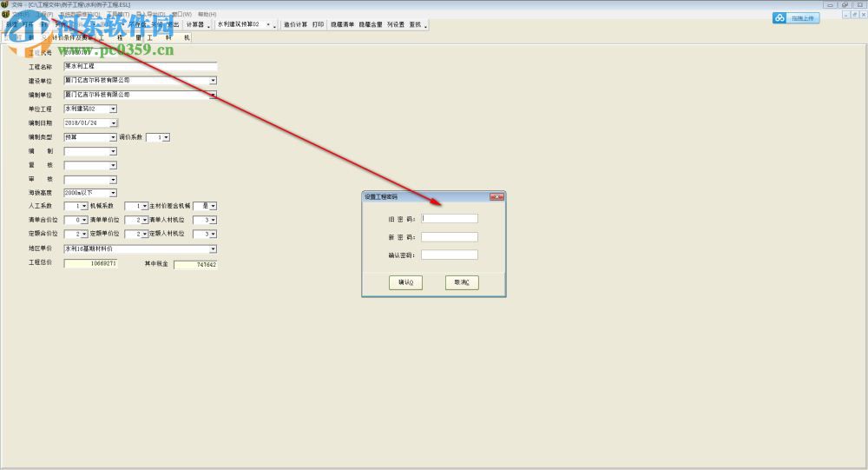Viewport: 868px width, 470px height.
Task: Click 造价计算 in the toolbar
Action: (x=295, y=24)
